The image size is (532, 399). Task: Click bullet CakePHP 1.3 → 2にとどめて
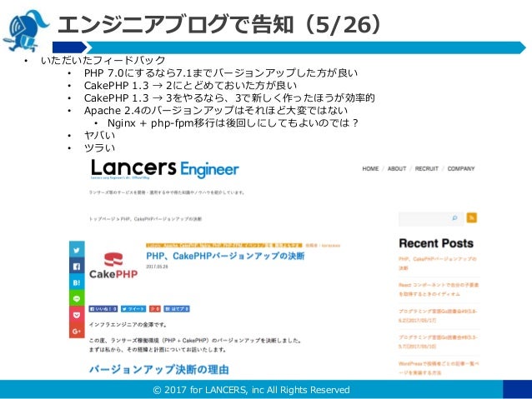coord(190,86)
